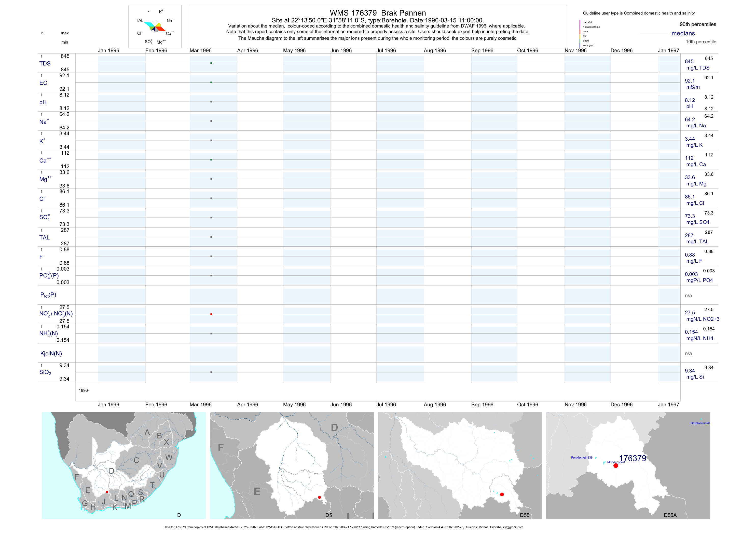This screenshot has height=535, width=756.
Task: Select the KjelN(N) parameter row label
Action: [51, 354]
